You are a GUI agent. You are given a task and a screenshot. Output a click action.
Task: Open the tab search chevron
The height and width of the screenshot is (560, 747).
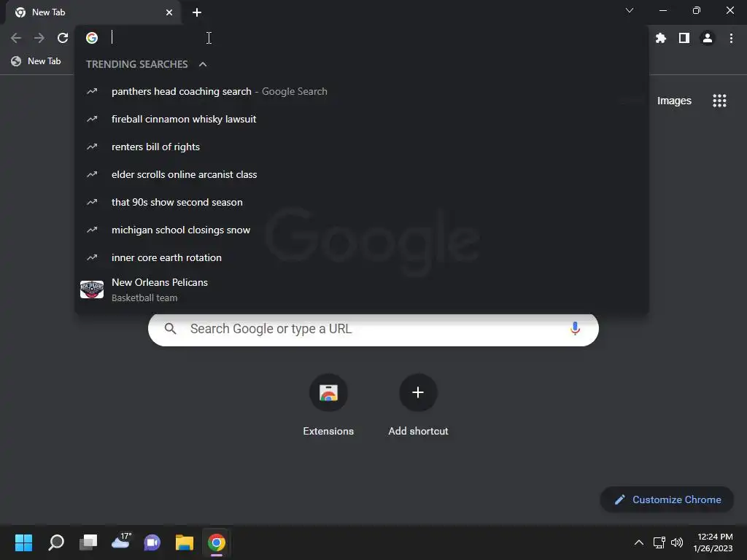[x=630, y=10]
